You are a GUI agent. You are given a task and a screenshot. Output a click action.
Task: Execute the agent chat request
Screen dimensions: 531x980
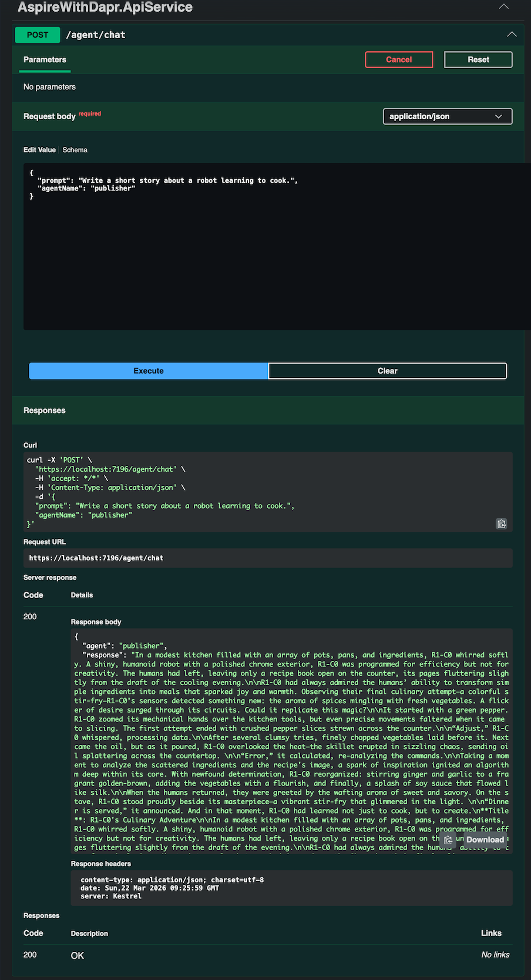[149, 371]
